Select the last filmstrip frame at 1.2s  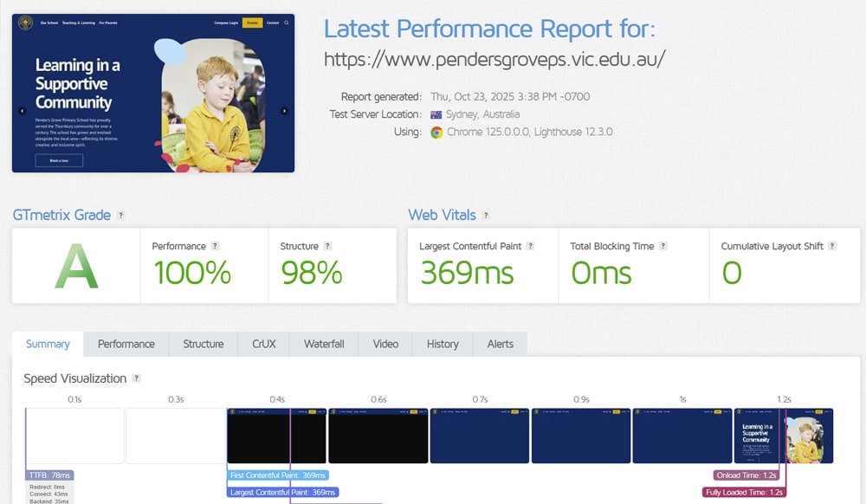[x=783, y=436]
